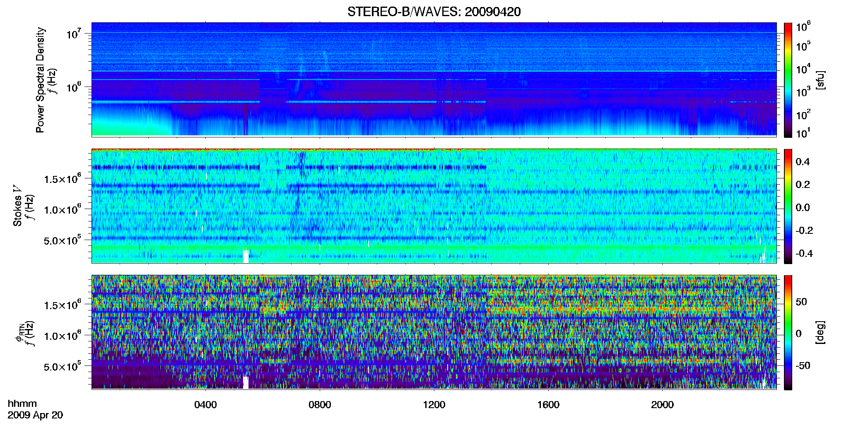Screen dimensions: 868x447
Task: Click the "Stokes V" axis label
Action: click(x=18, y=206)
